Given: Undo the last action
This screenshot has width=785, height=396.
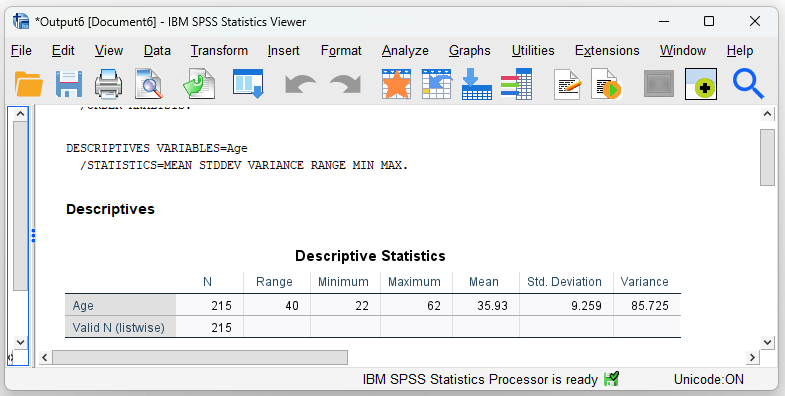Looking at the screenshot, I should [x=300, y=84].
